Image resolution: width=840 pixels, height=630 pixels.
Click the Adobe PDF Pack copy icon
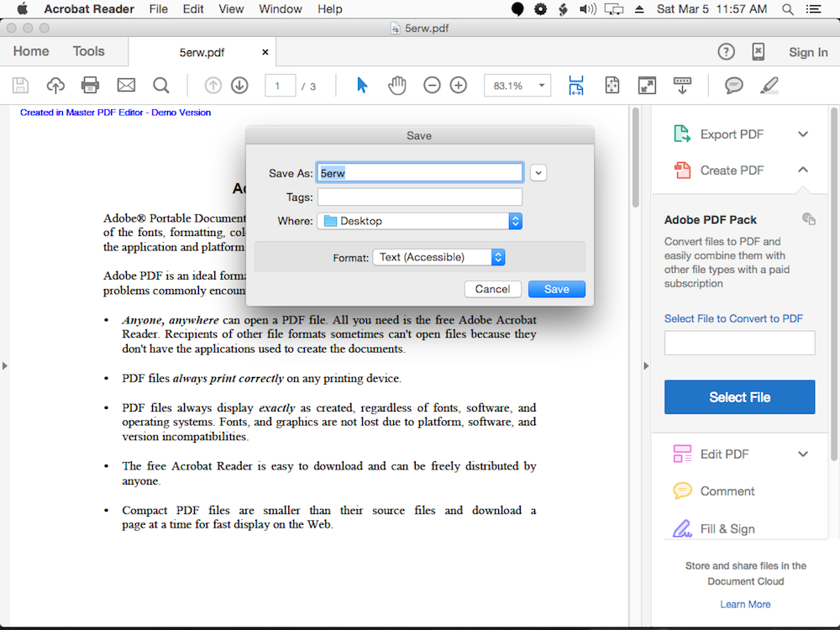808,218
